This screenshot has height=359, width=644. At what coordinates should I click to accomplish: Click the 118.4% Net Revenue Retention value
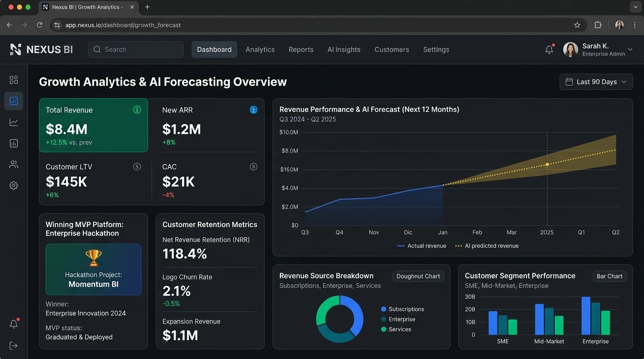coord(184,253)
